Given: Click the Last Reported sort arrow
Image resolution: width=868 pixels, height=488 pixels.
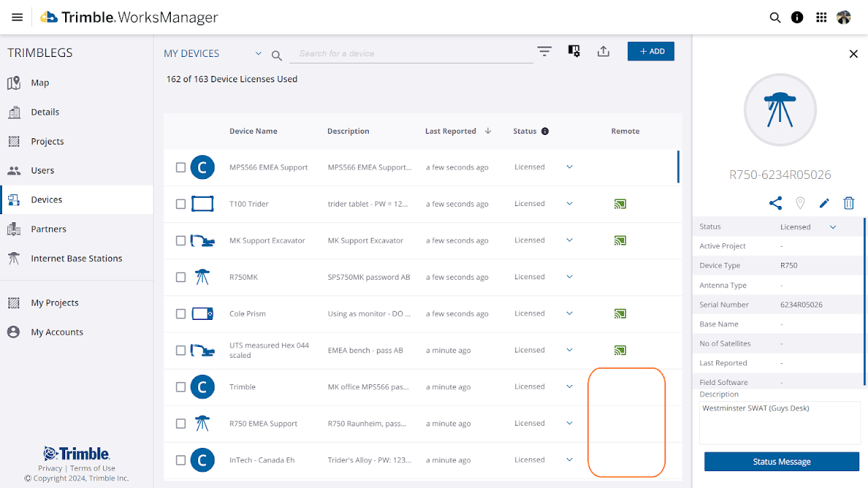Looking at the screenshot, I should (488, 131).
